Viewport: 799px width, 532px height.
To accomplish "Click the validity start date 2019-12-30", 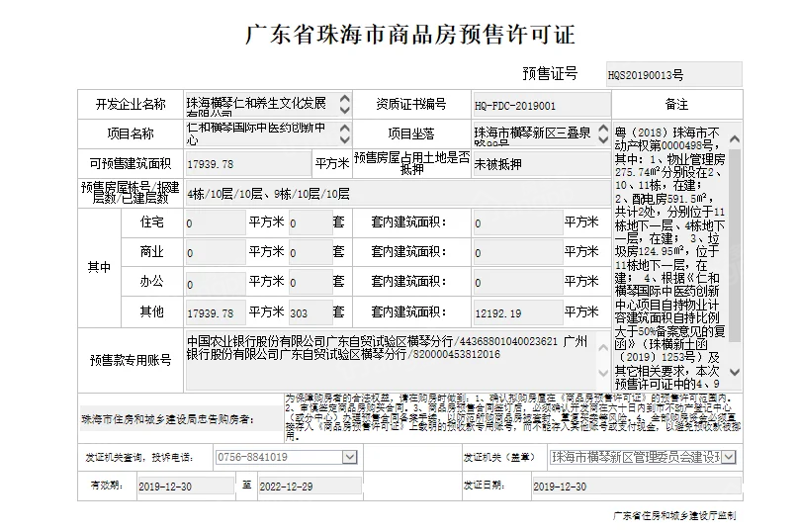I will (x=186, y=487).
